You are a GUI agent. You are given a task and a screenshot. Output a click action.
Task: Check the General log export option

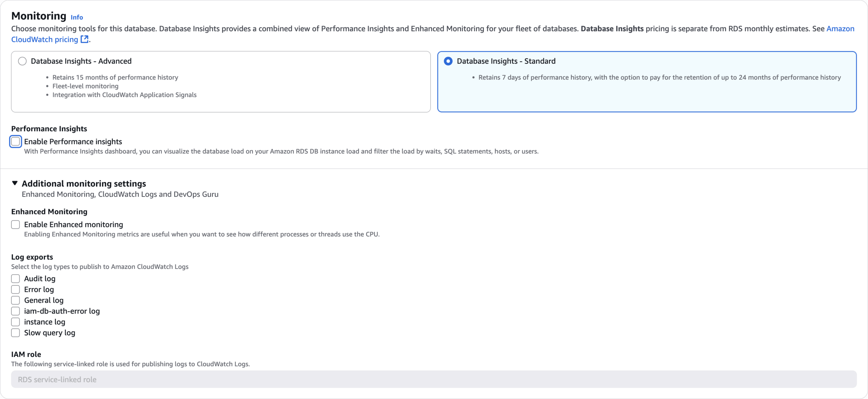click(x=16, y=300)
